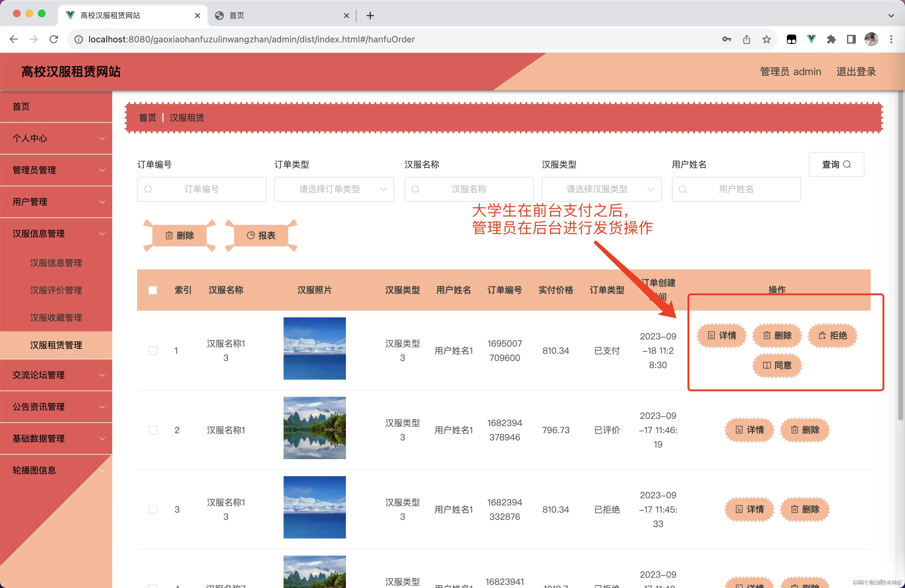
Task: Click the browser reload page icon
Action: pyautogui.click(x=54, y=39)
